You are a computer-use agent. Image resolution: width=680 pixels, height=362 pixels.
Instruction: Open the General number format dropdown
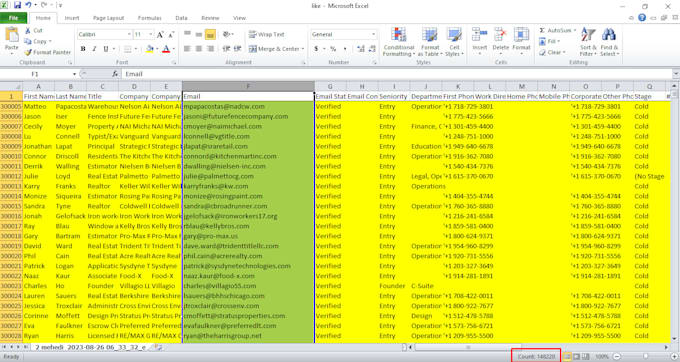[x=373, y=34]
